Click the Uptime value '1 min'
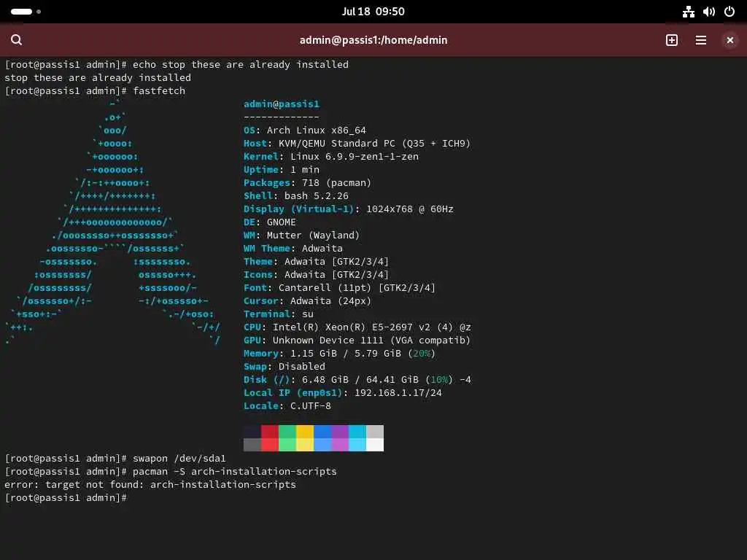 (x=305, y=169)
